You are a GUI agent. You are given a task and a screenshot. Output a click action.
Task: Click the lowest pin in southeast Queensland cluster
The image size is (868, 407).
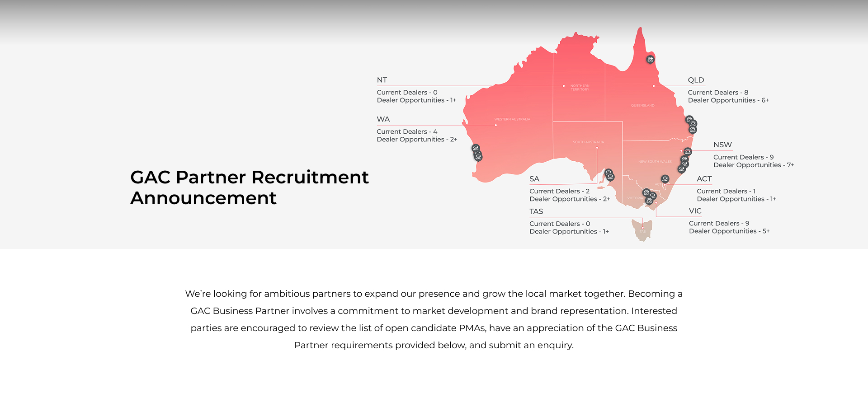693,130
